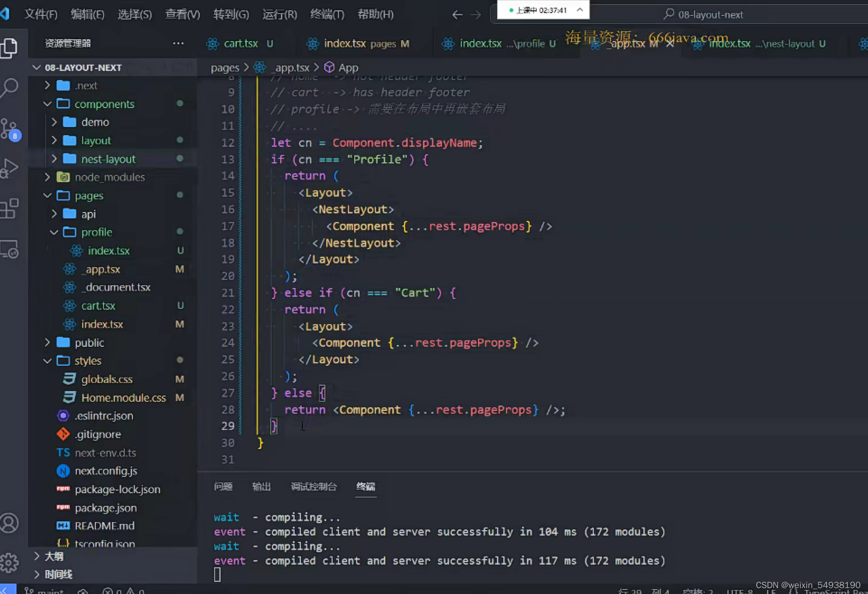Open the Manage gear icon

pyautogui.click(x=9, y=562)
